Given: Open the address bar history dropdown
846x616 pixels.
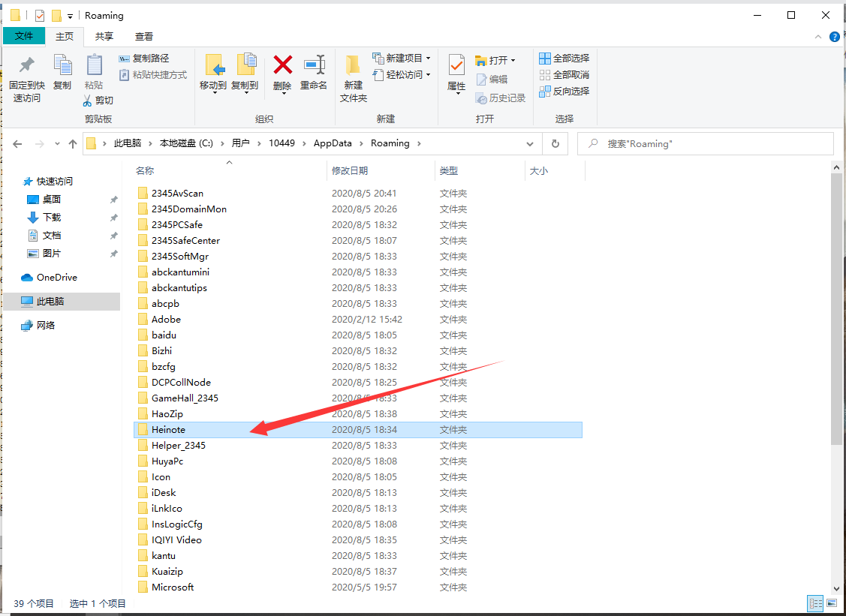Looking at the screenshot, I should [530, 144].
